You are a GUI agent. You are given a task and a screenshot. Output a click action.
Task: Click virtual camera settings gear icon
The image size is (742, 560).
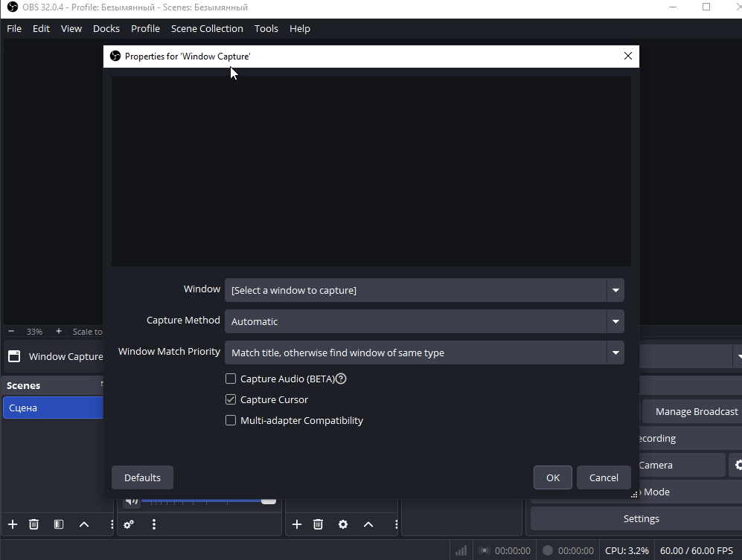[x=738, y=465]
